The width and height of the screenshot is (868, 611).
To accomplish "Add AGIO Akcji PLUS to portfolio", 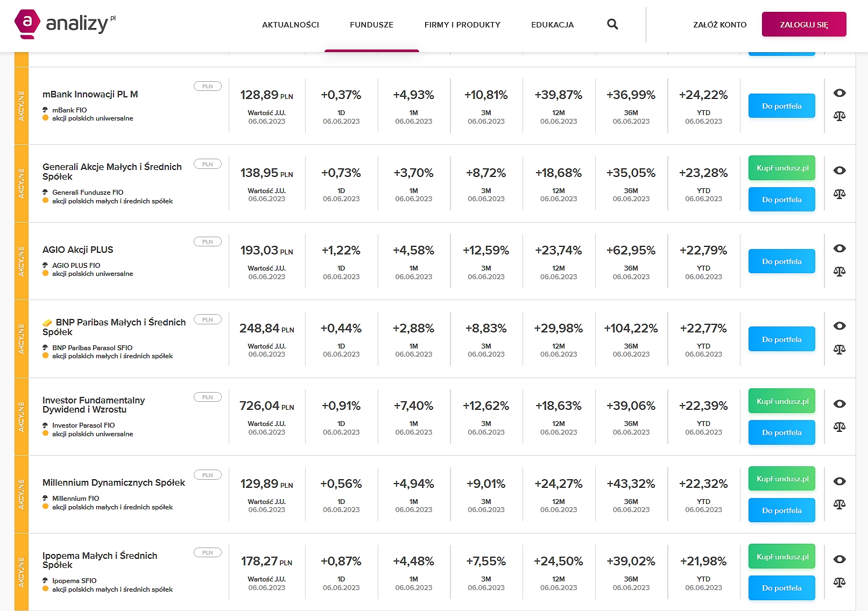I will pos(781,261).
